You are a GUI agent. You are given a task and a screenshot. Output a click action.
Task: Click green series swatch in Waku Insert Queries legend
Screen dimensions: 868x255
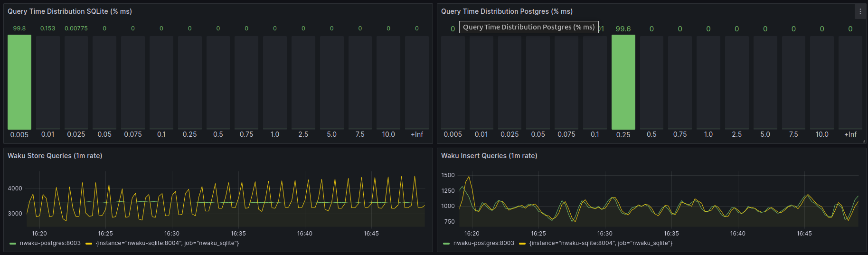(446, 244)
